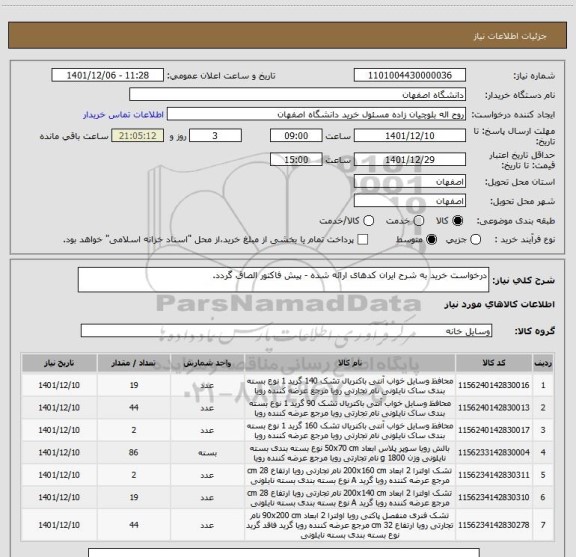Viewport: 576px width, 557px height.
Task: Click the row 5 mattress 200x160 description
Action: click(x=350, y=475)
